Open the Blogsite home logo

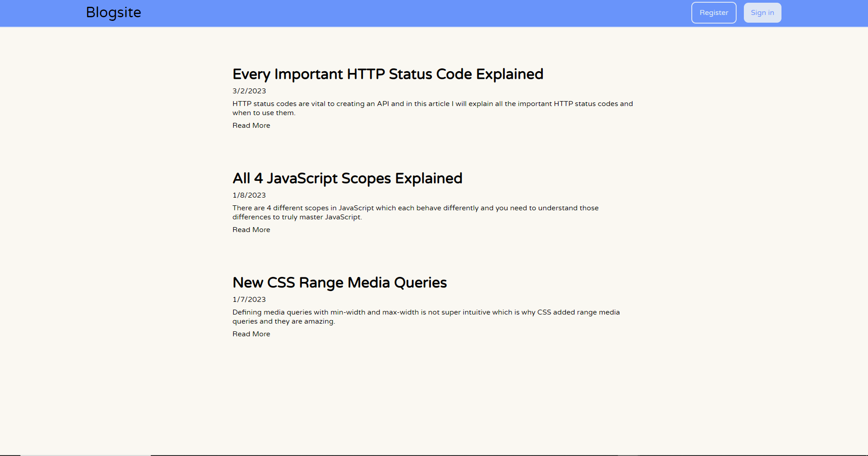click(113, 13)
